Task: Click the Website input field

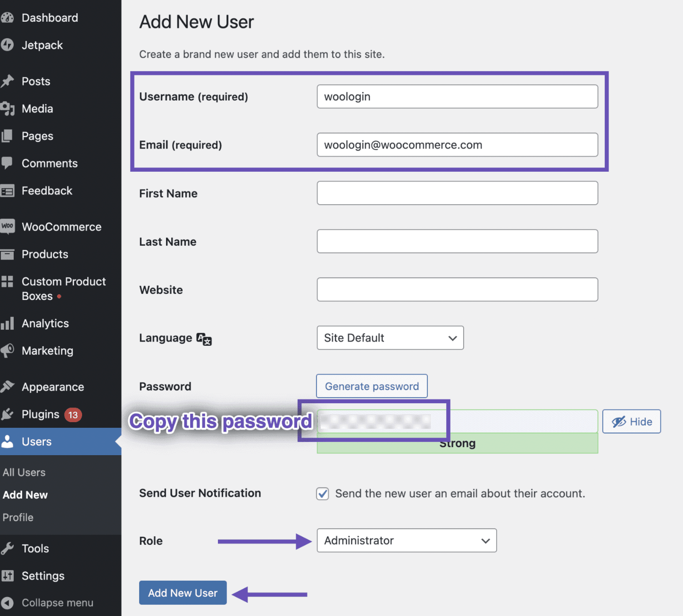Action: coord(457,289)
